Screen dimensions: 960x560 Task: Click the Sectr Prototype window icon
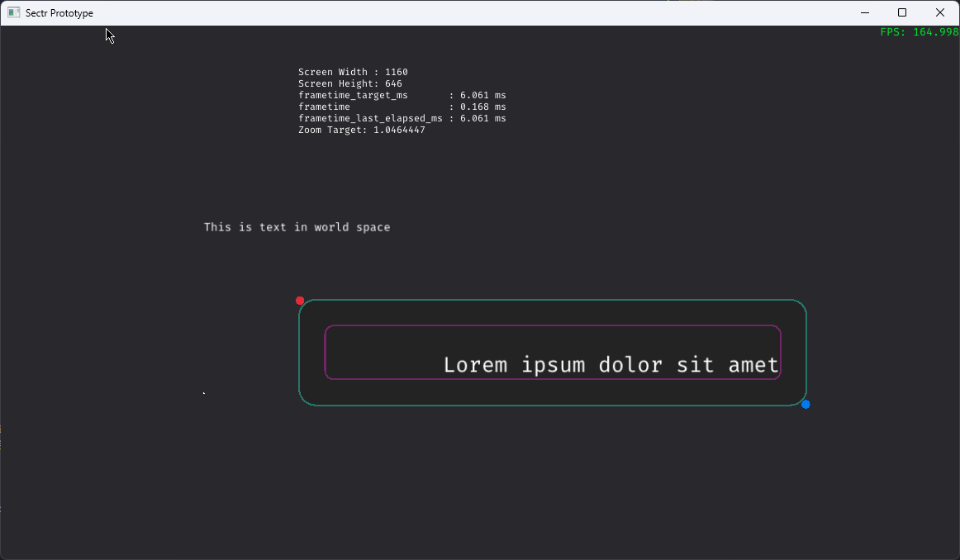13,12
